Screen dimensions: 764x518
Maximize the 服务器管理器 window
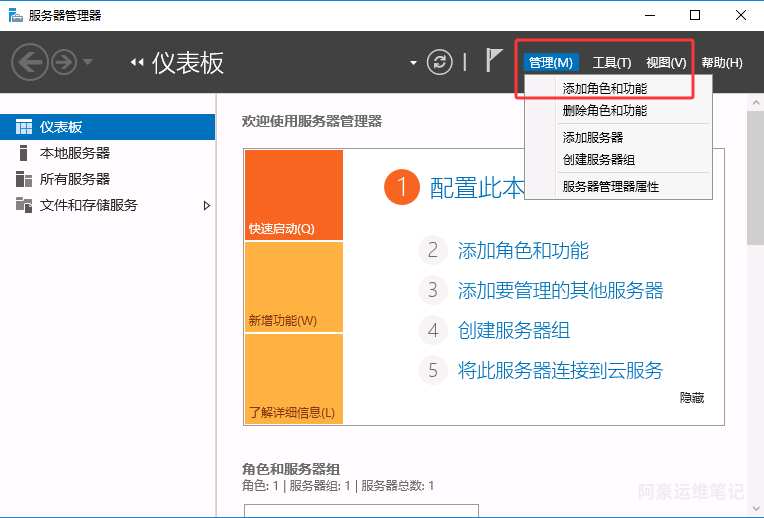click(695, 16)
